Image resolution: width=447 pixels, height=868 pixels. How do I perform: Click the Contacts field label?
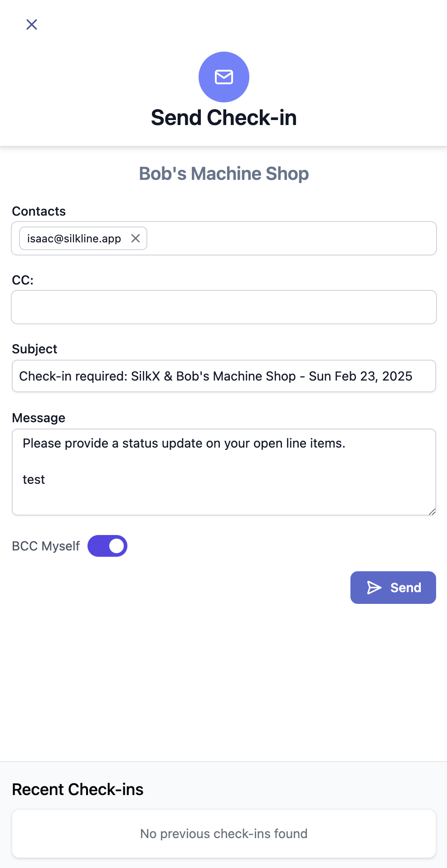39,211
